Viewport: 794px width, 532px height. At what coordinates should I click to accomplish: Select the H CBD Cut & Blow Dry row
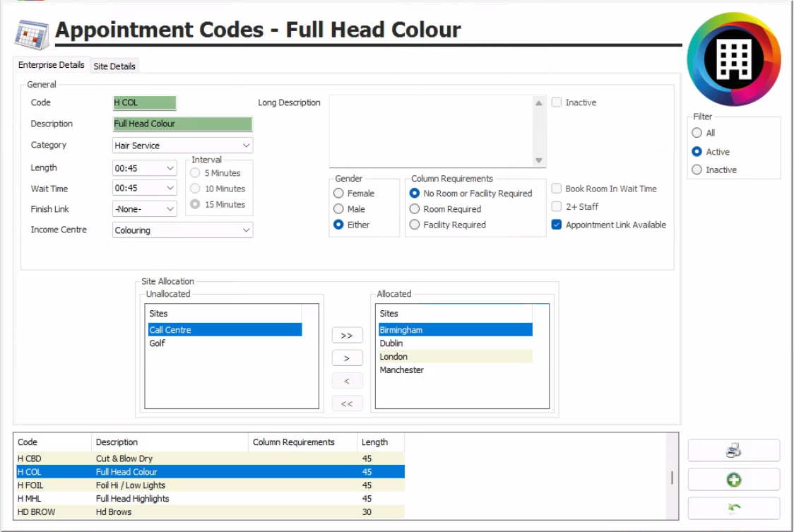click(x=211, y=459)
